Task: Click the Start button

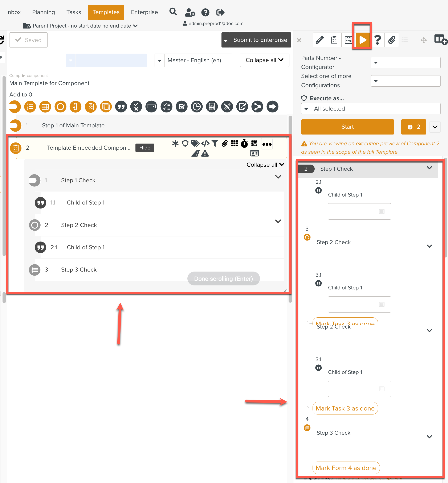Action: (x=347, y=127)
